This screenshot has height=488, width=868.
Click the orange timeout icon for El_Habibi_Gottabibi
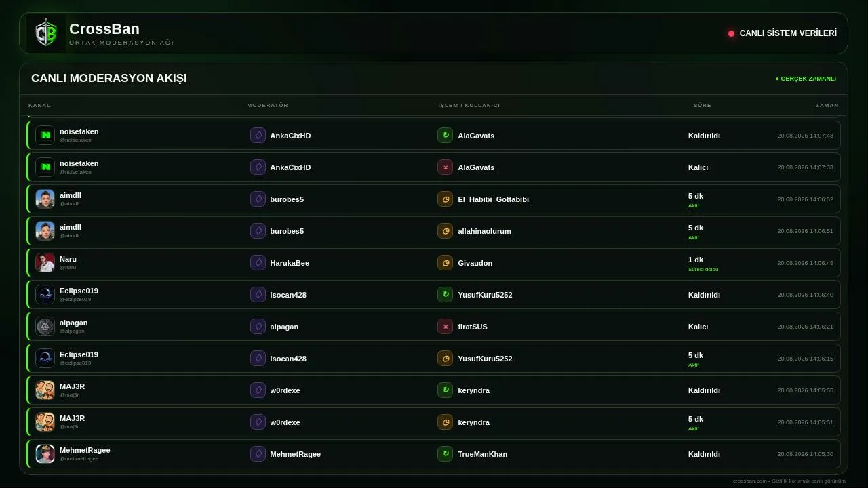445,199
